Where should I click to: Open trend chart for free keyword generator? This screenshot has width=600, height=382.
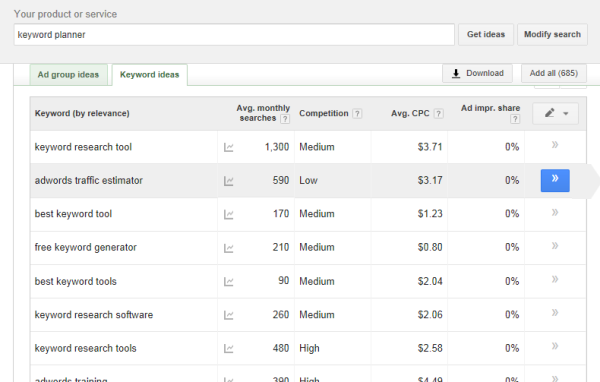(x=228, y=248)
